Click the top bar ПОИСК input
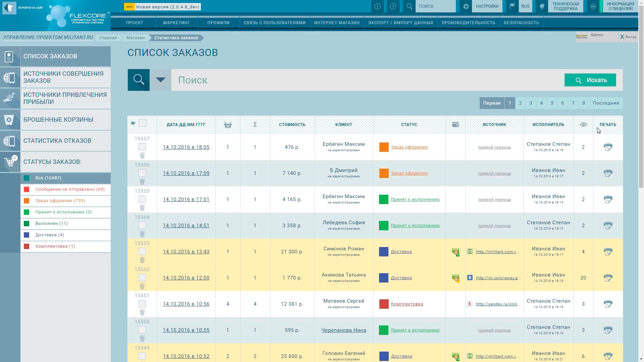This screenshot has width=644, height=362. pos(435,6)
